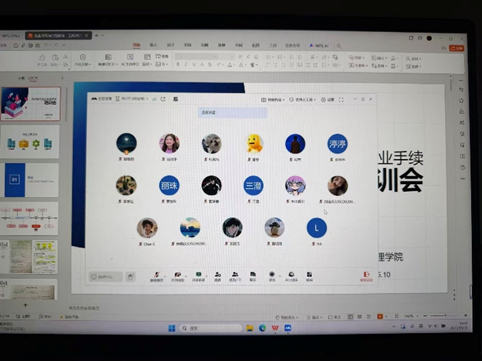Open Tencent Meeting from taskbar
Image resolution: width=482 pixels, height=361 pixels.
point(288,328)
